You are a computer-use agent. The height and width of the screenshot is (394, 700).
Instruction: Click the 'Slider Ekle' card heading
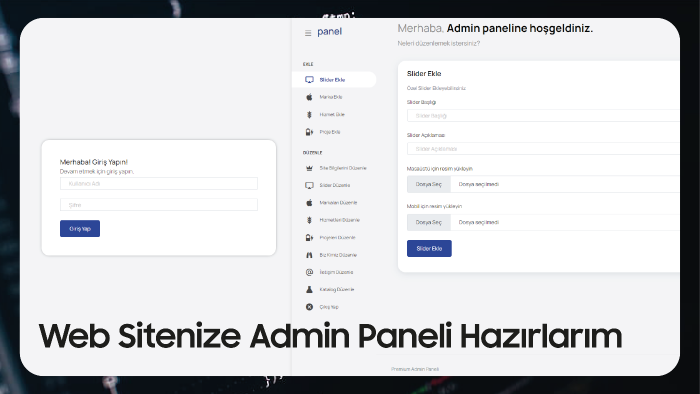[x=424, y=74]
